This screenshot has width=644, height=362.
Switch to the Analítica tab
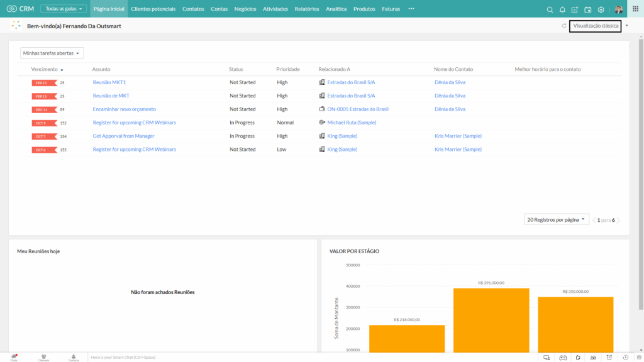(x=336, y=9)
